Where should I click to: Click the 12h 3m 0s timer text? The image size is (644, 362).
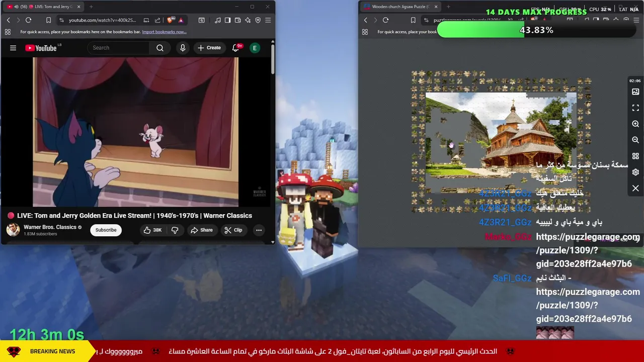click(x=47, y=334)
